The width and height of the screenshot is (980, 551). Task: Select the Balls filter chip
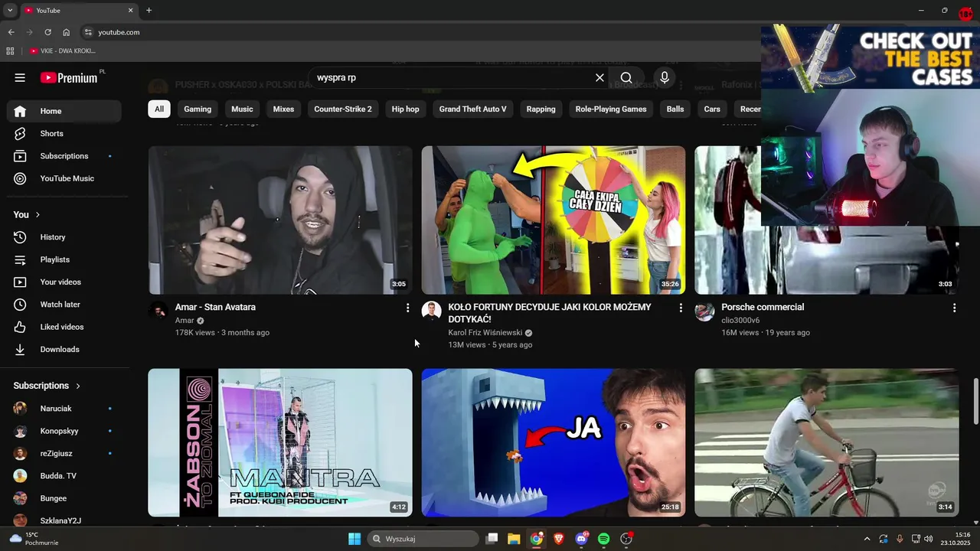coord(675,109)
